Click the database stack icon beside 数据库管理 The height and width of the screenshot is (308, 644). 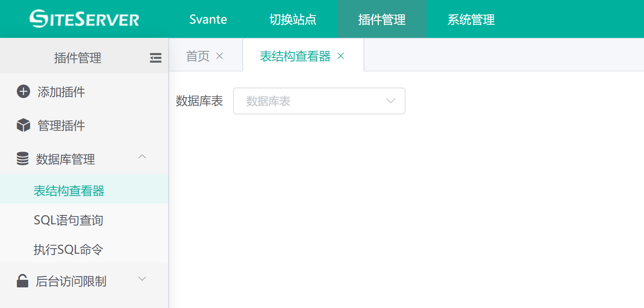pos(23,159)
